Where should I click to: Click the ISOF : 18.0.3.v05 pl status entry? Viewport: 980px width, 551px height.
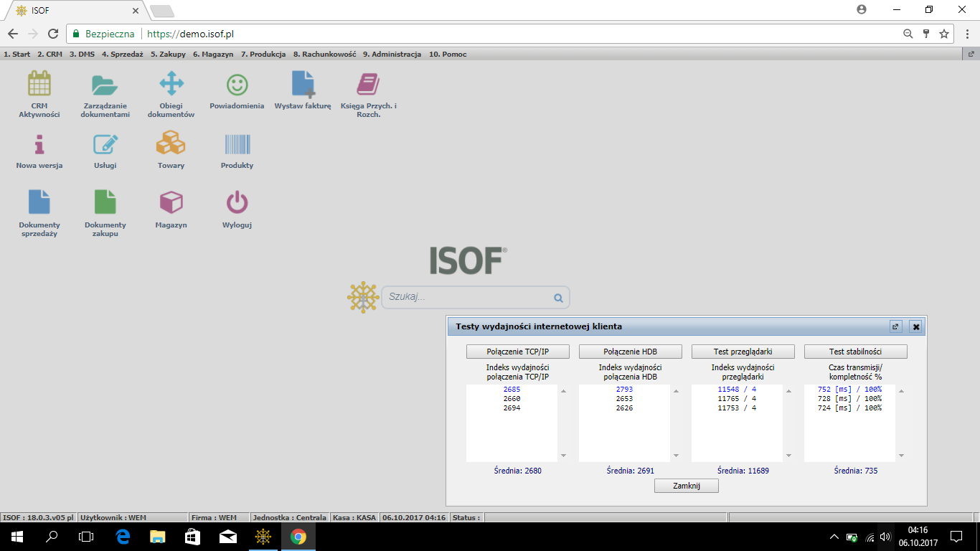coord(38,517)
